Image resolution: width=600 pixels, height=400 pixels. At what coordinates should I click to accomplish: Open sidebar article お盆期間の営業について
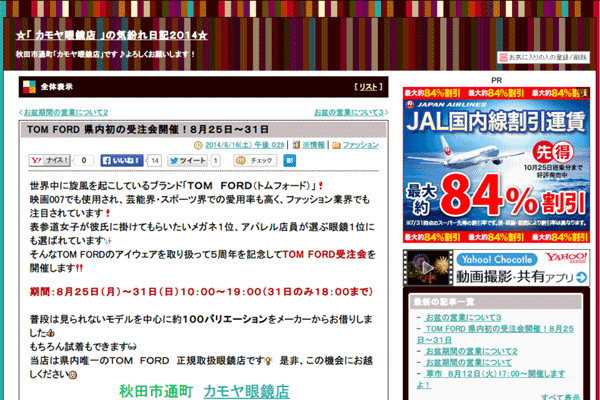(468, 362)
